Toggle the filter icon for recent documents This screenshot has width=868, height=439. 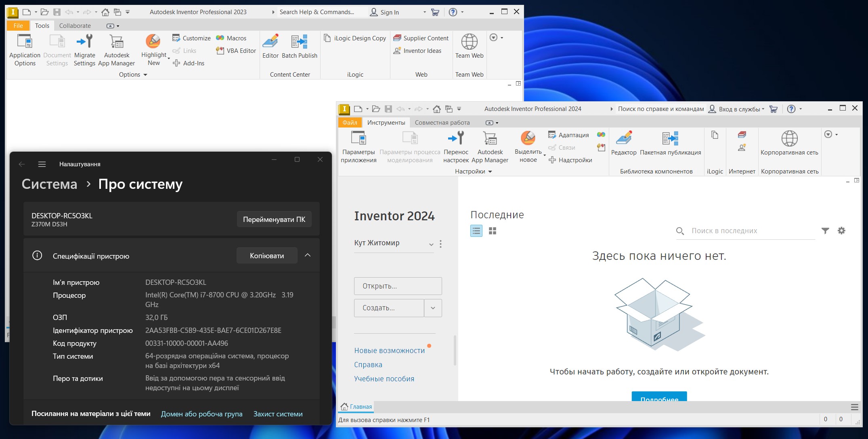[x=825, y=231]
